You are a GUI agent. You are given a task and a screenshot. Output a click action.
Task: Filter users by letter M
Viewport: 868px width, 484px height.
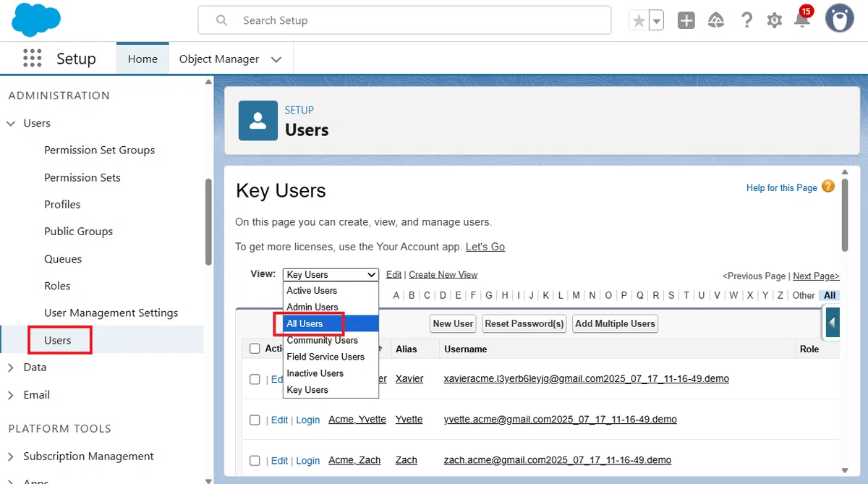(576, 295)
